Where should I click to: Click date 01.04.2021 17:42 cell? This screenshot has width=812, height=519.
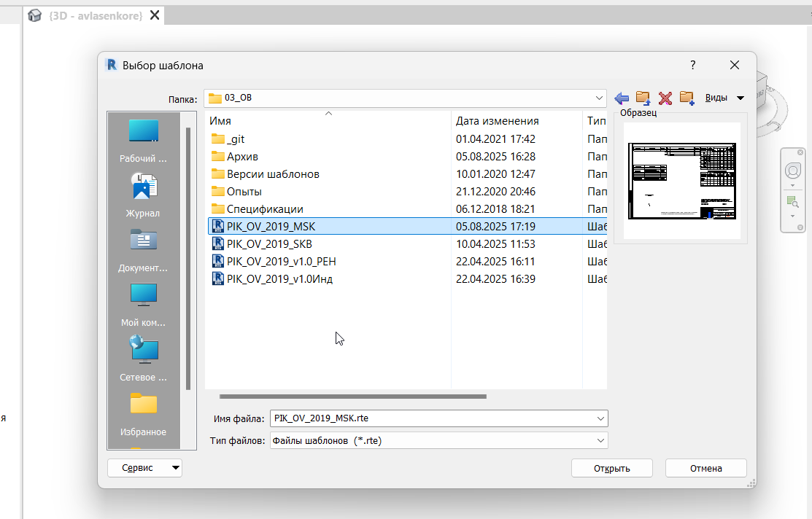(x=495, y=139)
